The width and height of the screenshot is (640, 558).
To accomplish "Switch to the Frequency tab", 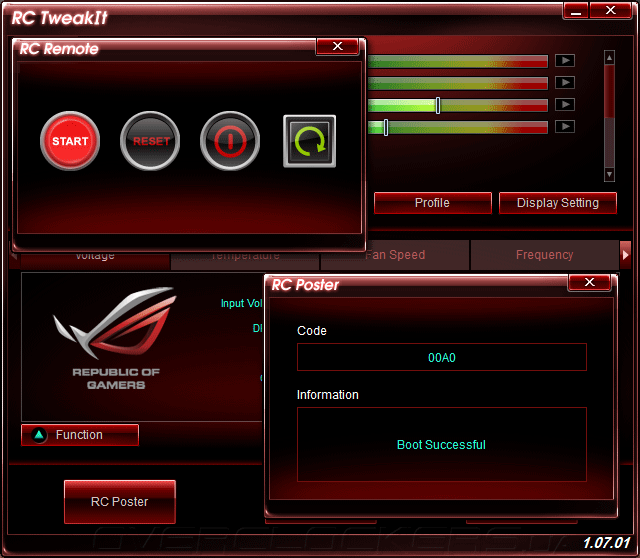I will [x=544, y=255].
